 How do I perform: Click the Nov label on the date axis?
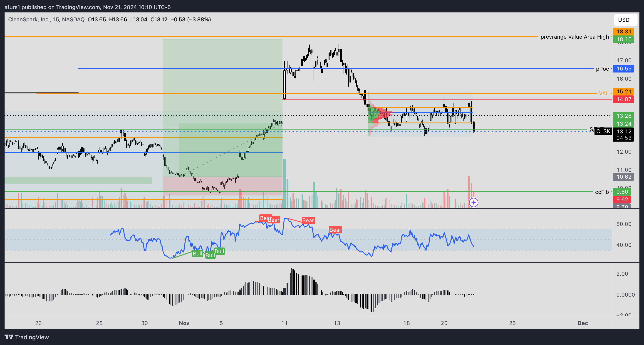point(184,323)
